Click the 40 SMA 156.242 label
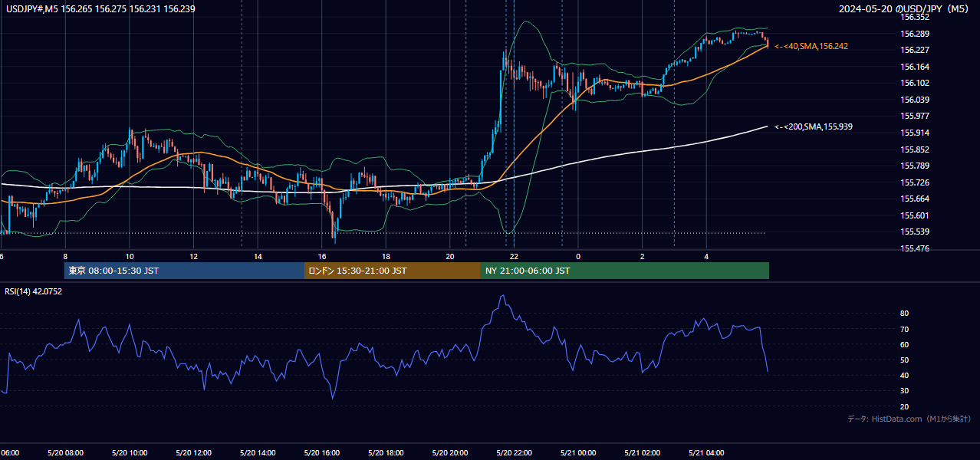Viewport: 980px width, 460px height. click(x=811, y=46)
